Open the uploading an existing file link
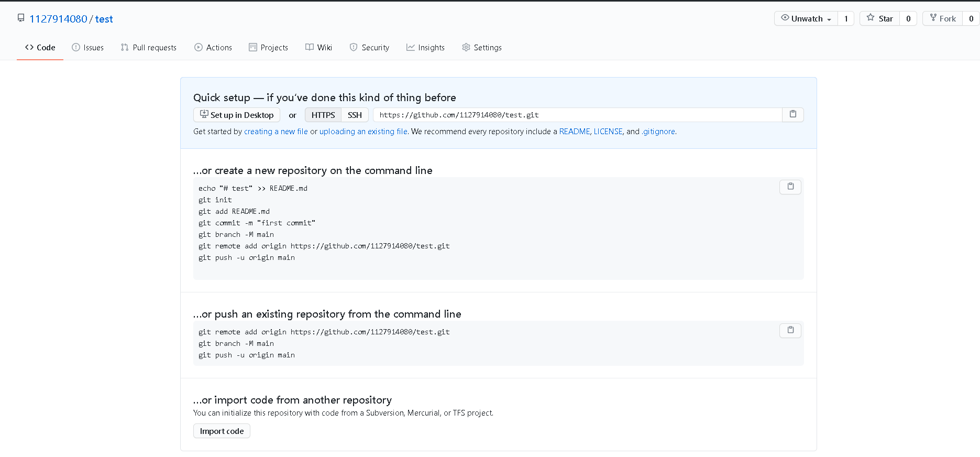980x457 pixels. tap(363, 132)
